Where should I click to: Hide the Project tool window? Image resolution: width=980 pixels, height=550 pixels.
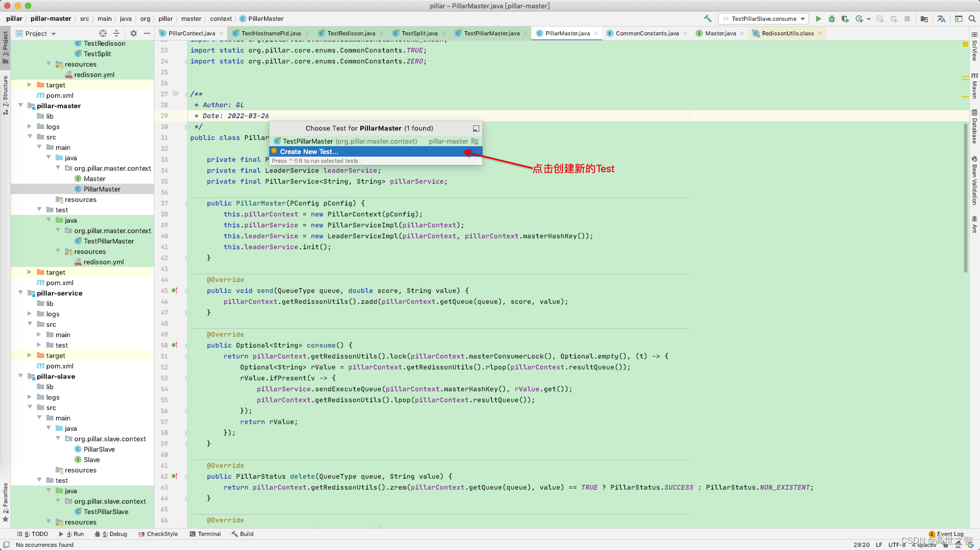[x=147, y=33]
